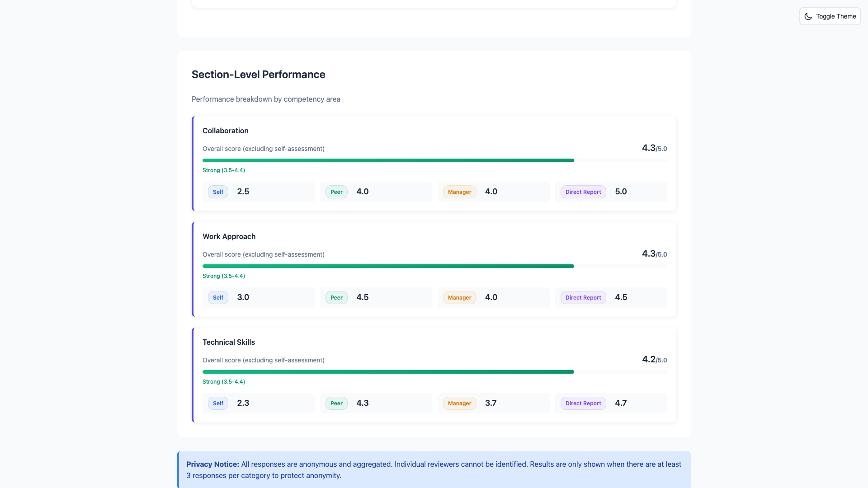Select the Self badge in Work Approach
This screenshot has height=488, width=868.
tap(217, 297)
